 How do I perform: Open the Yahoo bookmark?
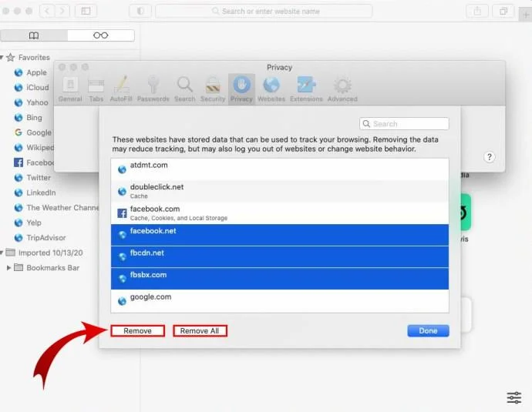pos(31,102)
